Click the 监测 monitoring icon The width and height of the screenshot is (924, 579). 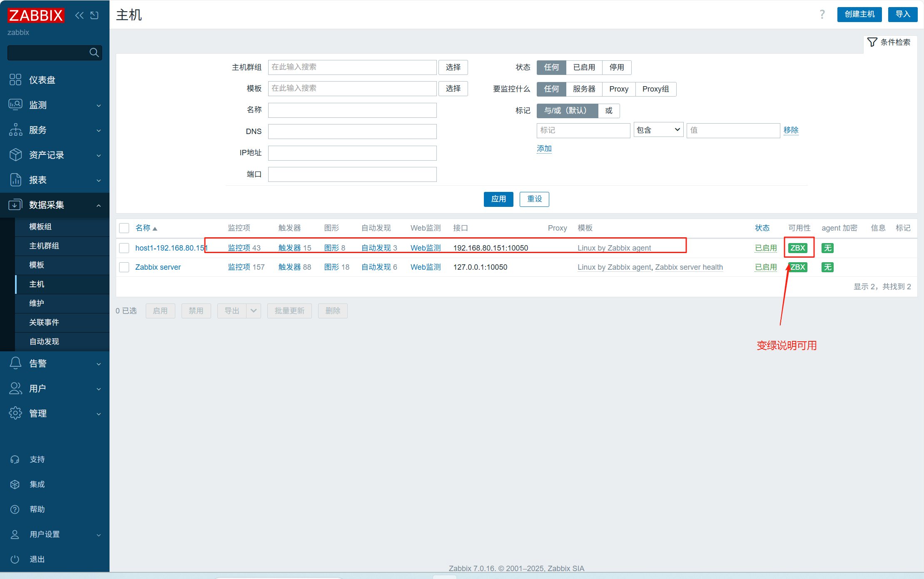[x=15, y=104]
